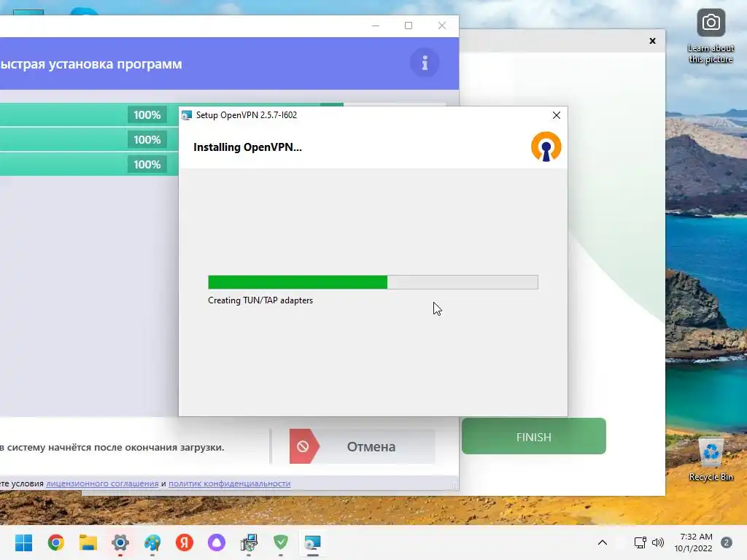Click the computer installer taskbar icon

pyautogui.click(x=249, y=542)
